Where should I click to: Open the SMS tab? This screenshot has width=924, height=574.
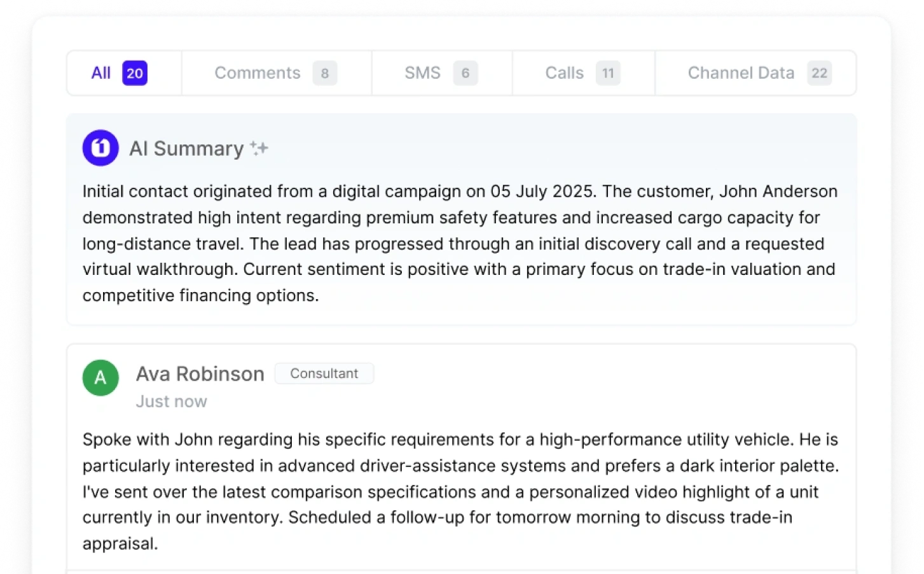point(422,73)
